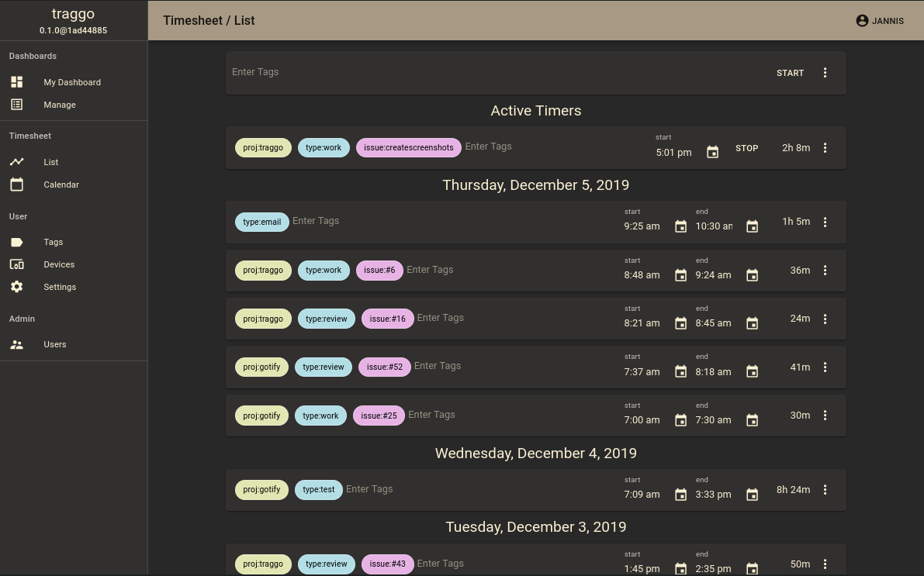
Task: Open the options menu next to START
Action: [825, 72]
